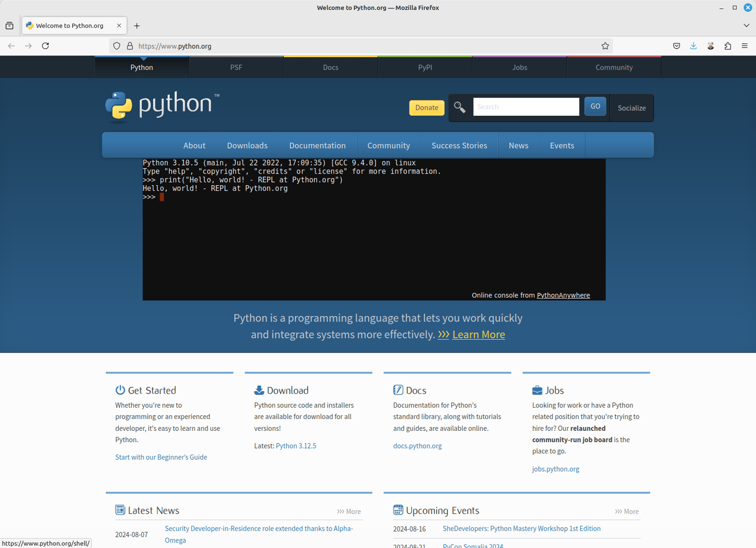Viewport: 756px width, 548px height.
Task: Click the Jobs section briefcase icon
Action: coord(537,390)
